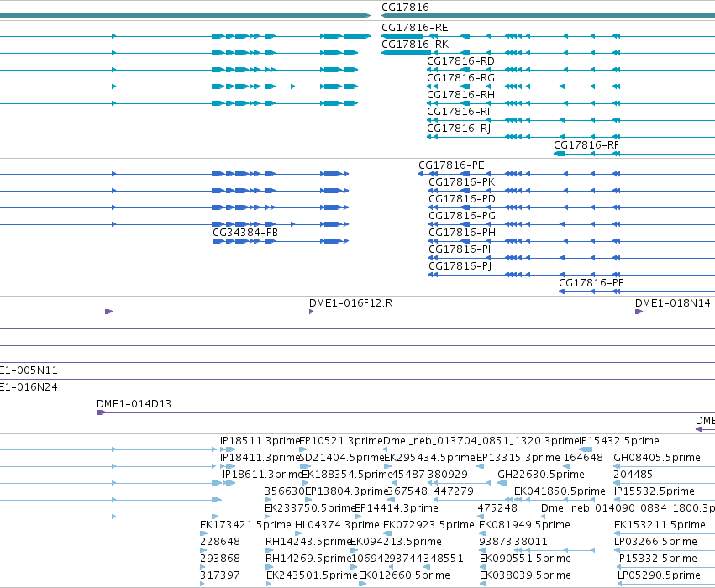Viewport: 715px width, 588px height.
Task: Select feature 204485
Action: (633, 475)
